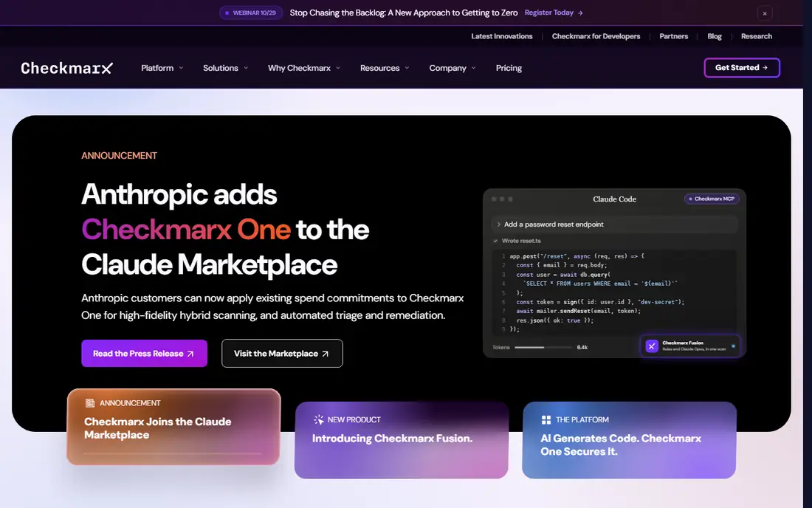The height and width of the screenshot is (508, 812).
Task: Click the Checkmarx Fusion X icon
Action: (x=652, y=346)
